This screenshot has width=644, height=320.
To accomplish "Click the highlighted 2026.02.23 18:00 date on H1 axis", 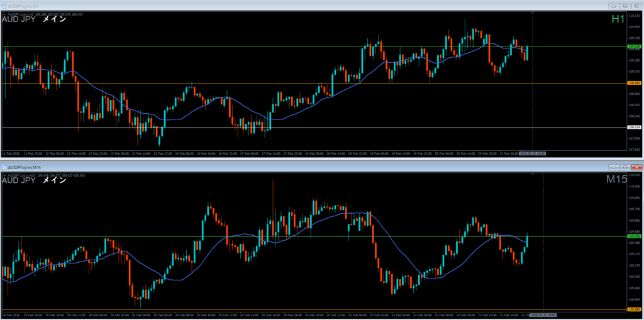I will [532, 153].
